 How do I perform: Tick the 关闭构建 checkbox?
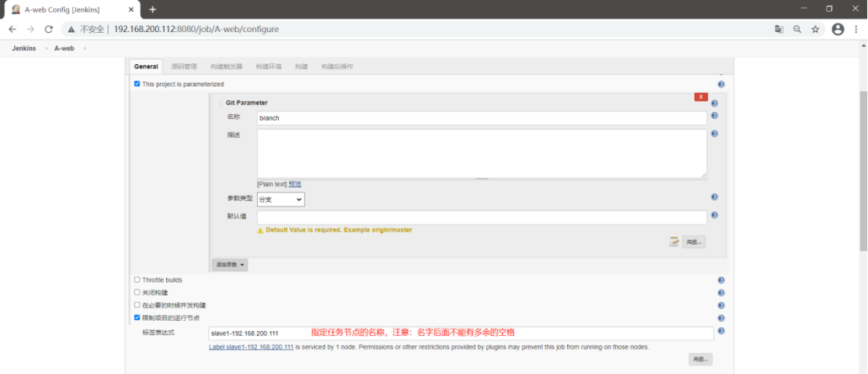coord(137,292)
